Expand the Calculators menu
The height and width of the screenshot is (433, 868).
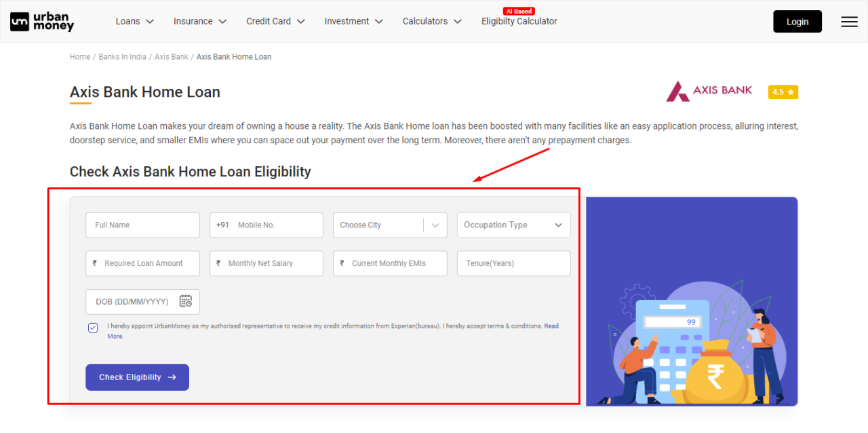coord(432,21)
